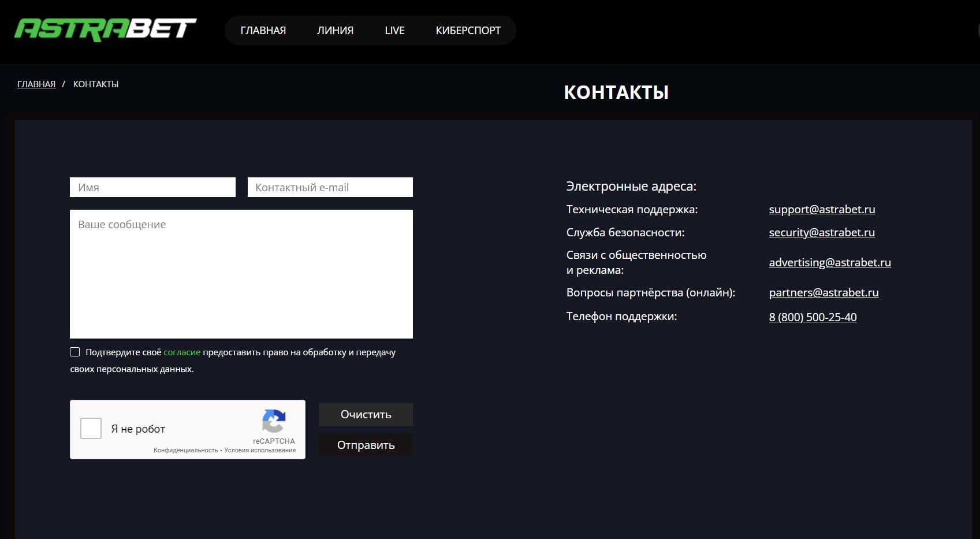Check the personal data consent checkbox
The image size is (980, 539).
tap(75, 352)
